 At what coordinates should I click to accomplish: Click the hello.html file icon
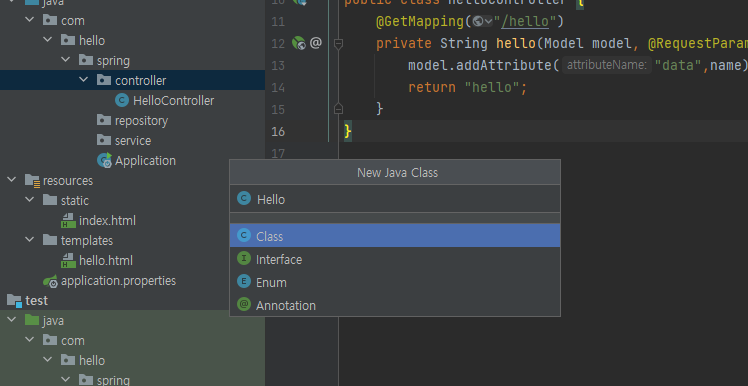(x=68, y=261)
